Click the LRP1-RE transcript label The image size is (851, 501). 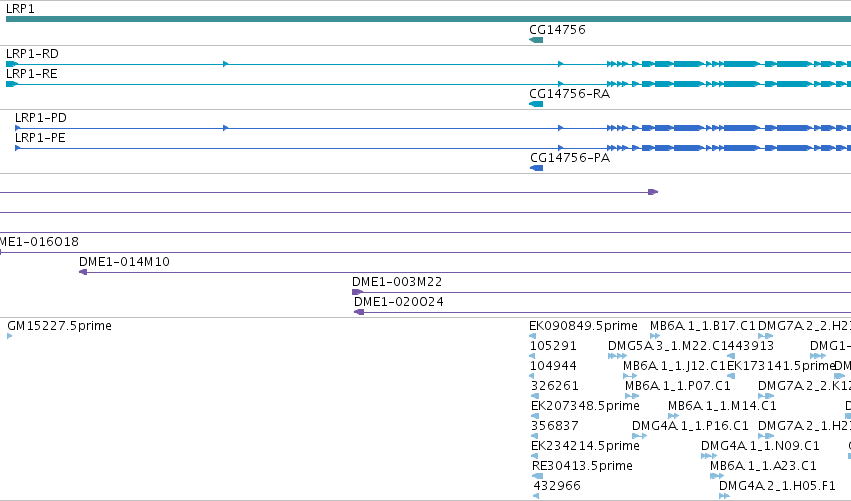[x=31, y=74]
